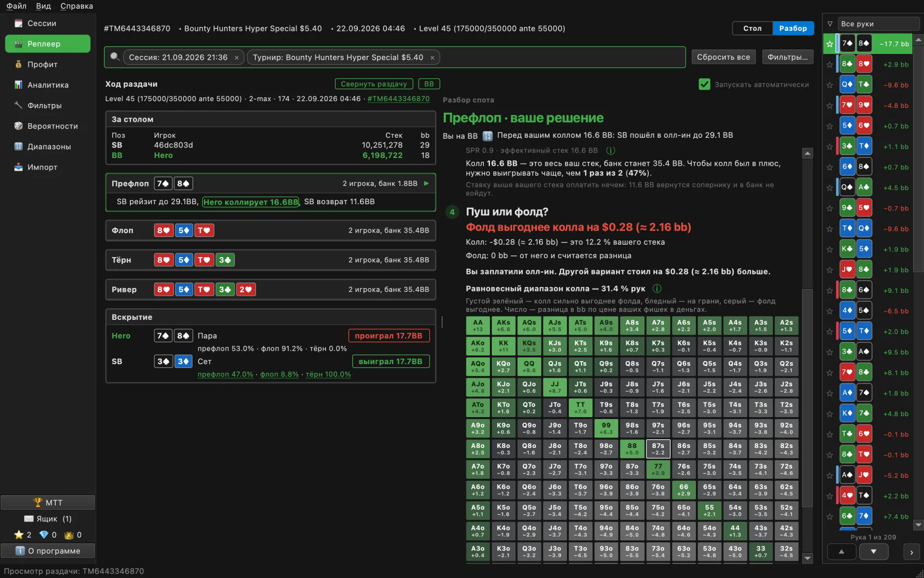
Task: Open the МТТ trophy button
Action: pyautogui.click(x=48, y=502)
